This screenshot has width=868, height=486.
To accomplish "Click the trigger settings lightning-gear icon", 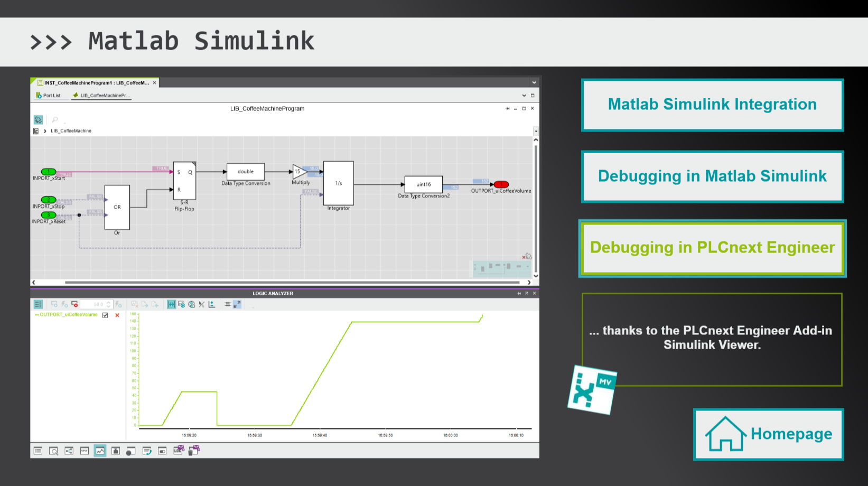I will (x=118, y=304).
